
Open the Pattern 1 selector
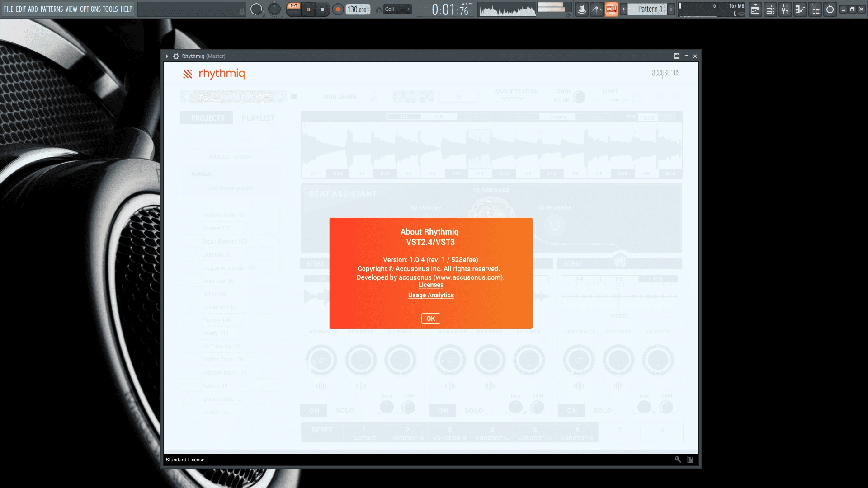[x=648, y=9]
